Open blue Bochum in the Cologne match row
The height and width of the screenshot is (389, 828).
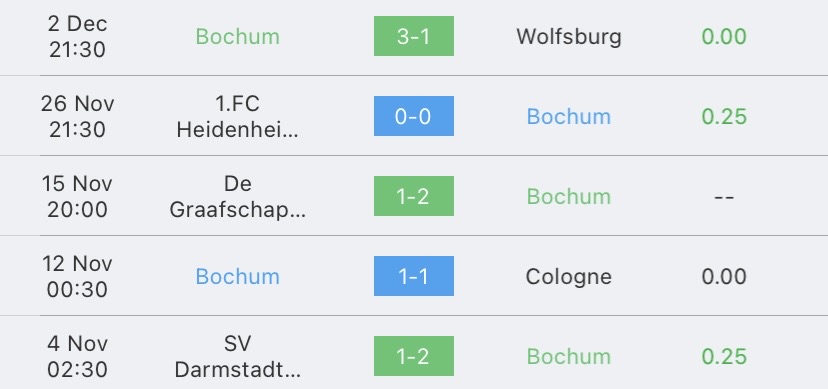tap(237, 277)
